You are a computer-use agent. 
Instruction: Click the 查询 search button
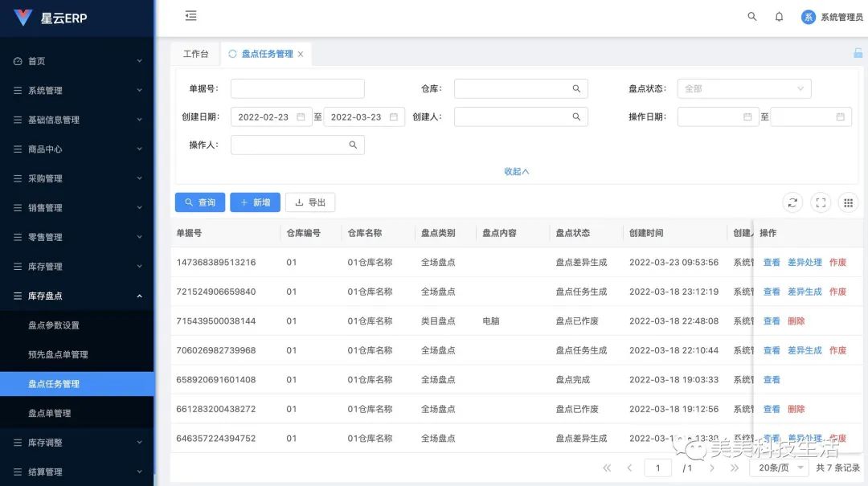click(x=199, y=202)
